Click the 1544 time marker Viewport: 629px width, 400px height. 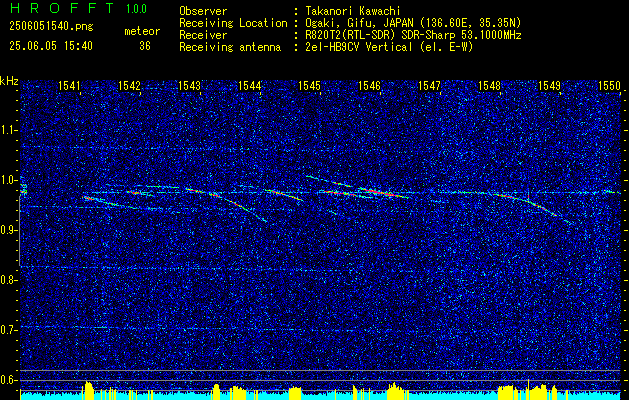point(250,85)
